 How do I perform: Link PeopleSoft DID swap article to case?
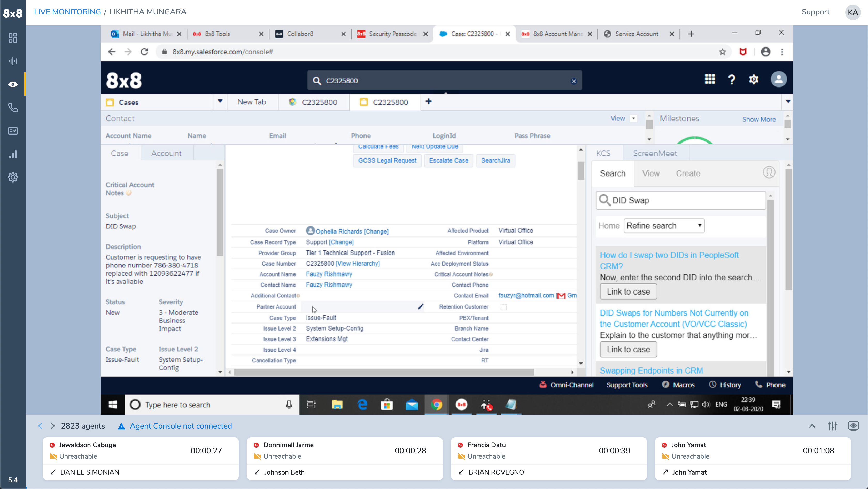tap(628, 292)
